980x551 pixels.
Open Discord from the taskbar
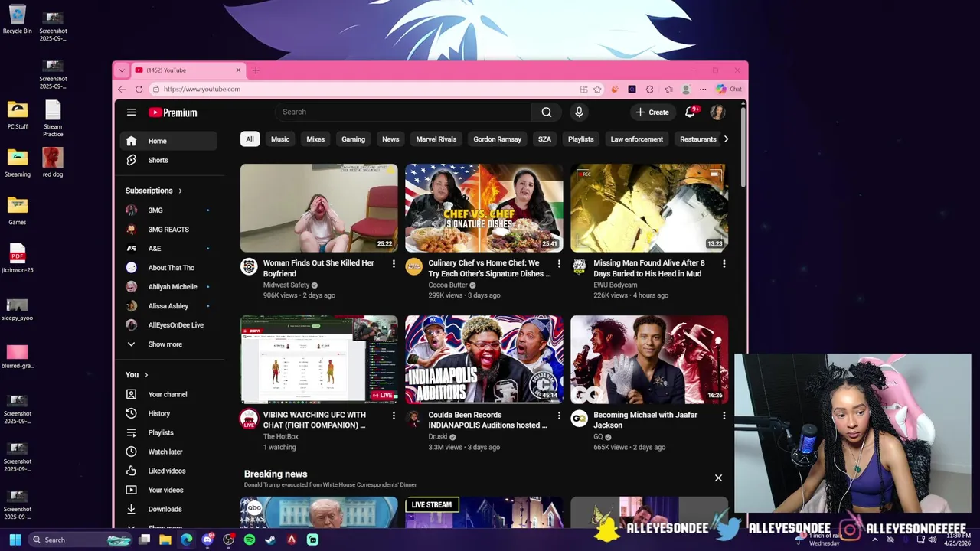point(207,540)
